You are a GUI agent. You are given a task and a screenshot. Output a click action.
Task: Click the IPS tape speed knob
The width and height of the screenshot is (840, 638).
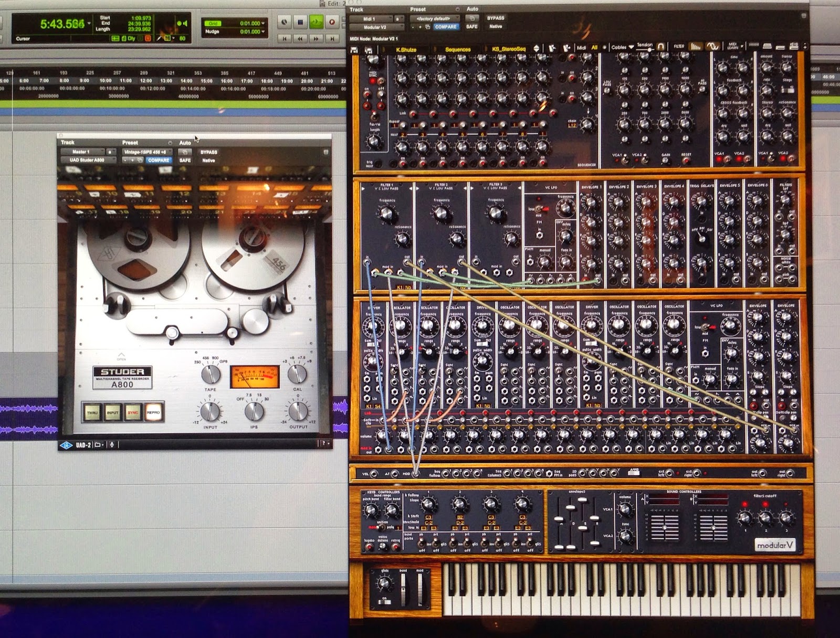tap(254, 411)
